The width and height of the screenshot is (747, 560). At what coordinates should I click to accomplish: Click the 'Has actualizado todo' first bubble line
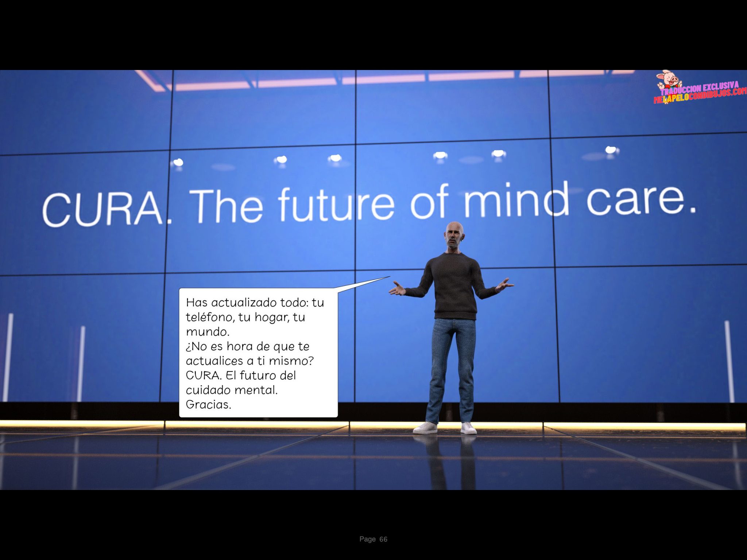[255, 303]
